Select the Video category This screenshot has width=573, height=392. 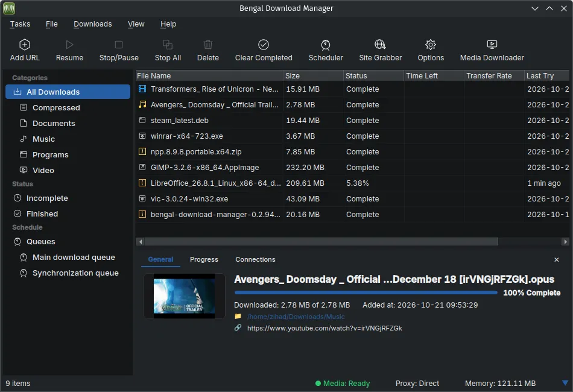(x=68, y=170)
